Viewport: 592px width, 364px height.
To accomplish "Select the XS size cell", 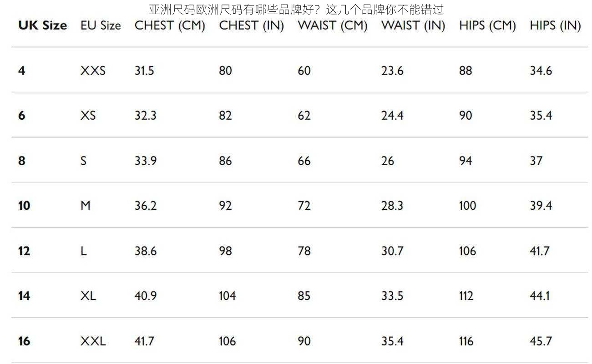I will 88,116.
